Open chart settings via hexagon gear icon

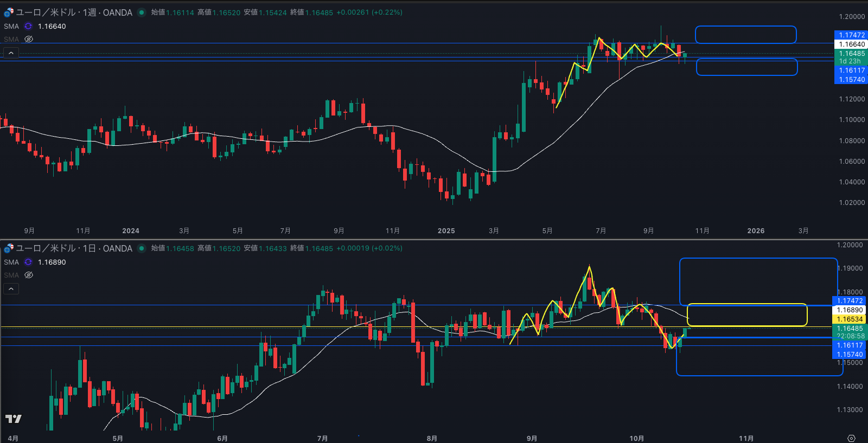(x=851, y=438)
